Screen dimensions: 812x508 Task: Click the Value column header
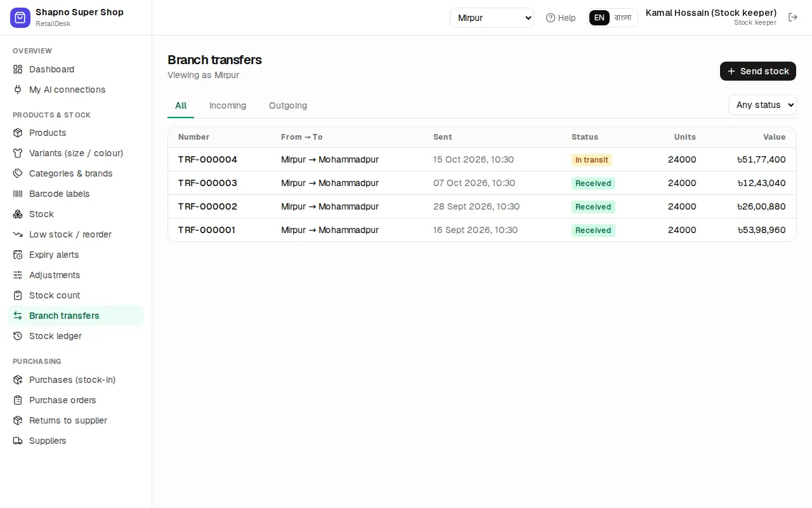[775, 137]
